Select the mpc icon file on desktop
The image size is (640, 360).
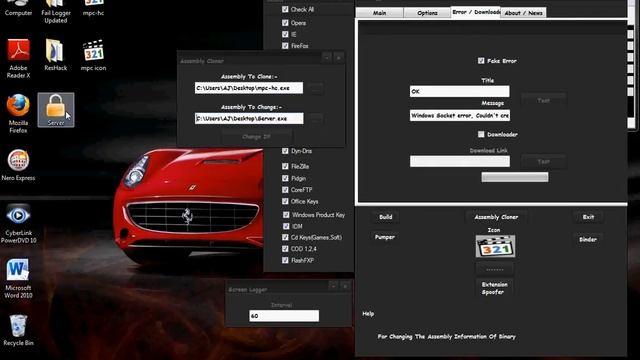coord(93,55)
